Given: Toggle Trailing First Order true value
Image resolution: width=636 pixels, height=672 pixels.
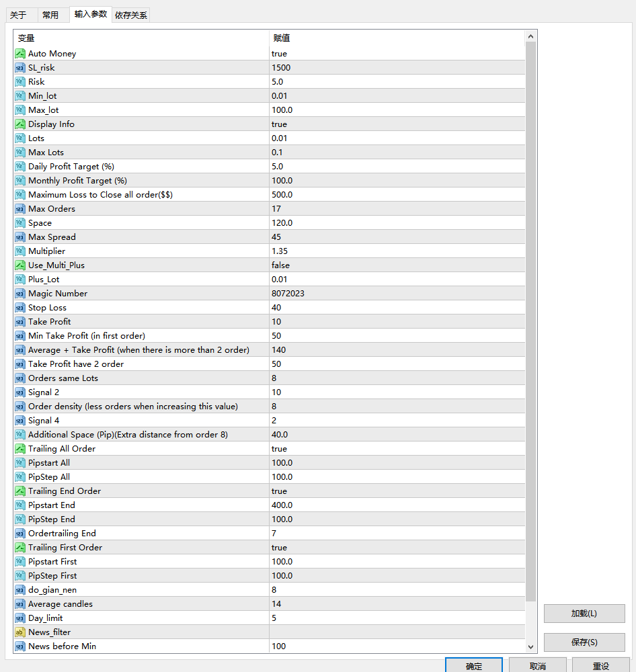Looking at the screenshot, I should click(x=279, y=548).
